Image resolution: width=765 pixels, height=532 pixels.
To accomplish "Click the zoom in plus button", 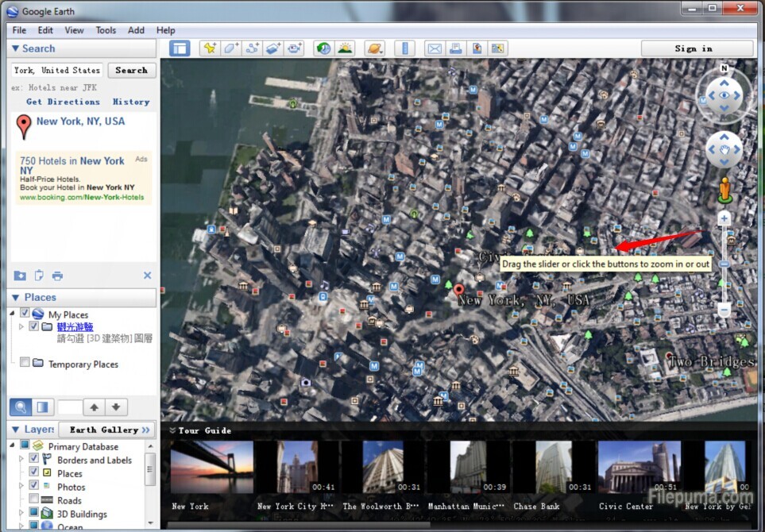I will 724,218.
